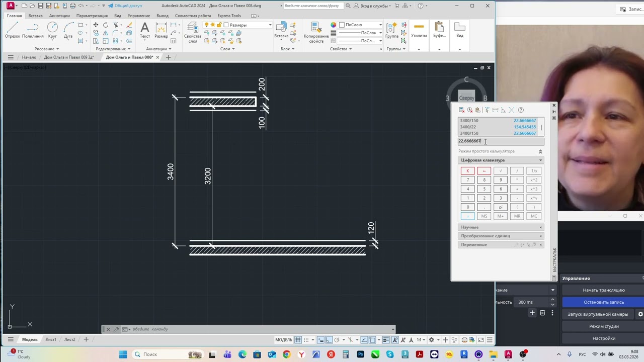Click the command line input field

[x=262, y=329]
